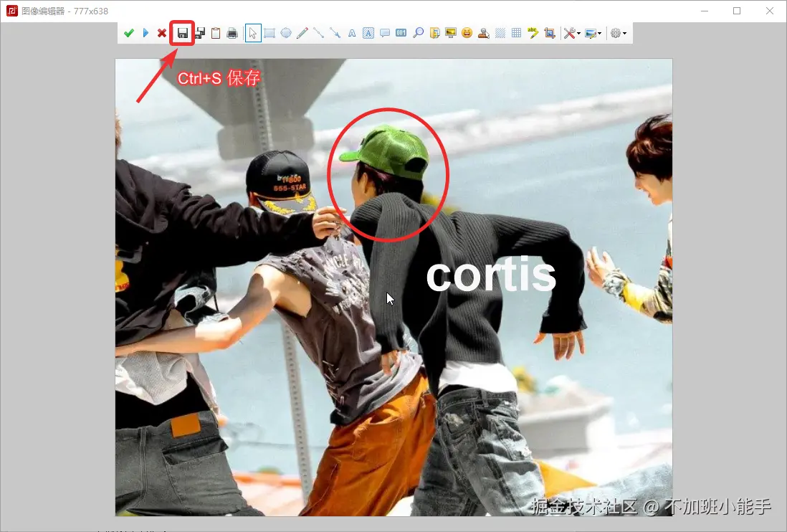The image size is (787, 532).
Task: Click the photo on the editing canvas
Action: (x=393, y=287)
